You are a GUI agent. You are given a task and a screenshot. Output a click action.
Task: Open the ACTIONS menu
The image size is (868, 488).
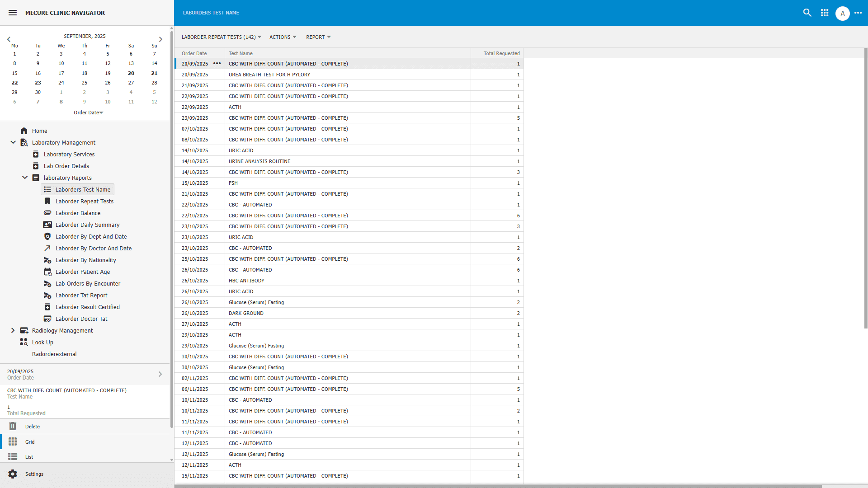(283, 37)
